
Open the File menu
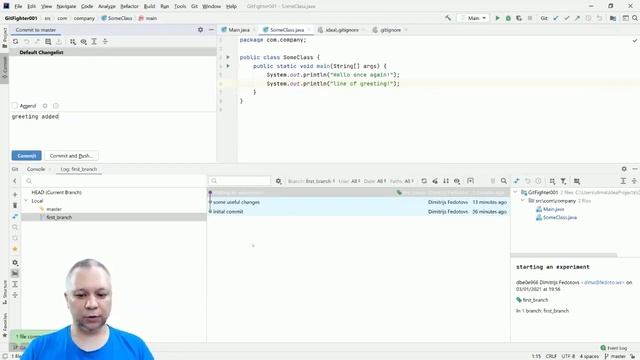coord(18,7)
